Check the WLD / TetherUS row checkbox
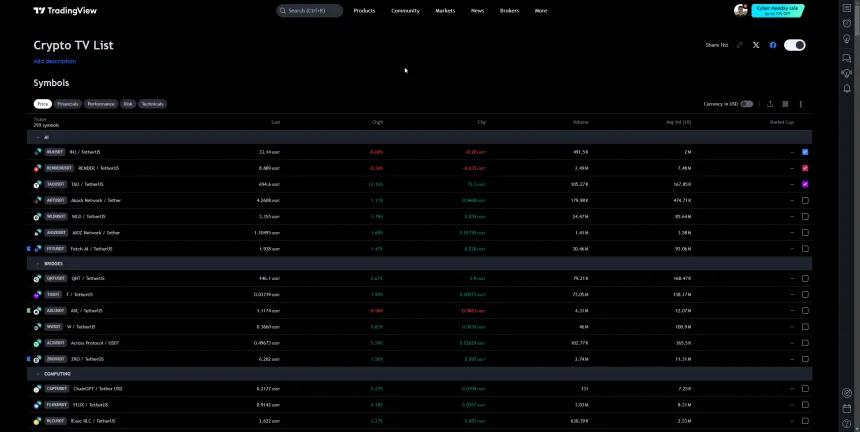Image resolution: width=860 pixels, height=432 pixels. (805, 217)
